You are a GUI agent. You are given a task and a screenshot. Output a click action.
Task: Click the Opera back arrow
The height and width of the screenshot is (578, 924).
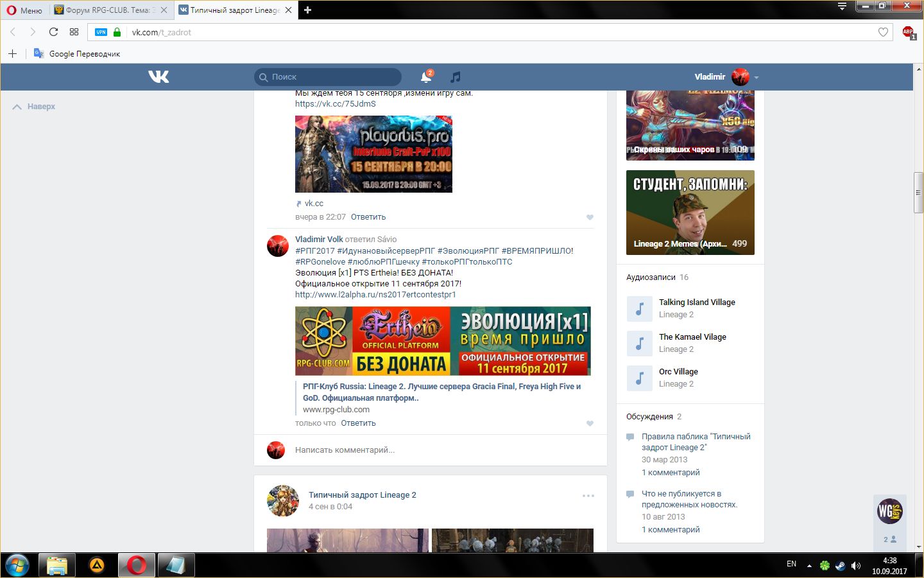[x=13, y=32]
